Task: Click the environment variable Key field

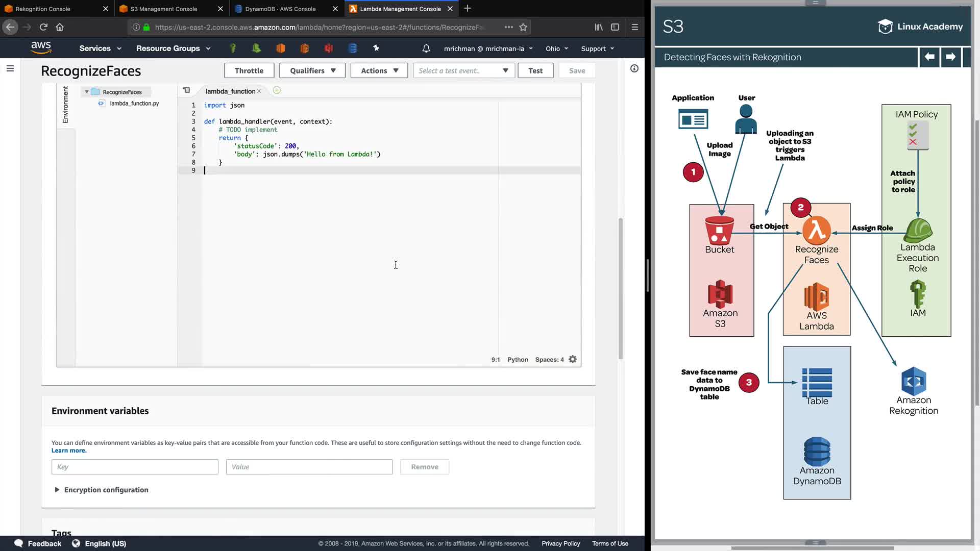Action: (135, 467)
